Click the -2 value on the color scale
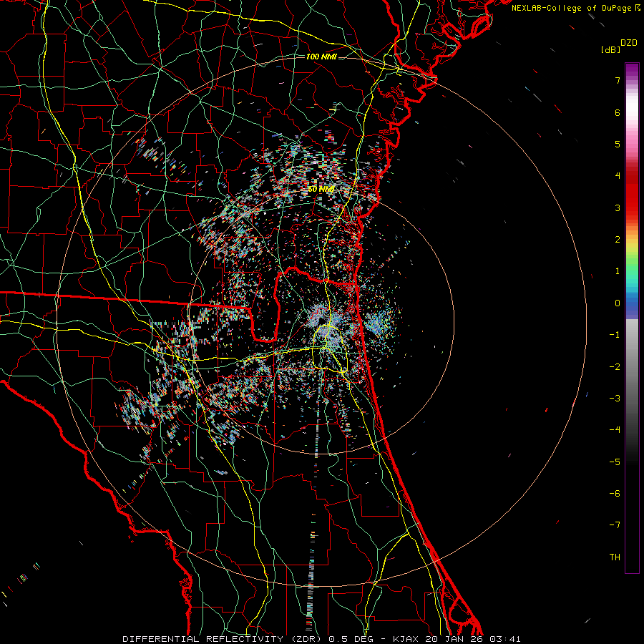644x644 pixels. (615, 367)
